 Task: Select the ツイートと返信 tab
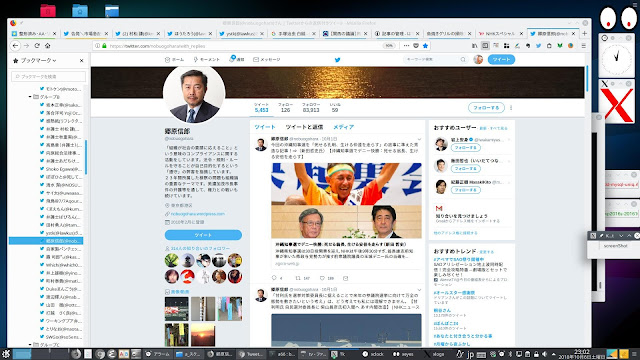click(x=304, y=127)
